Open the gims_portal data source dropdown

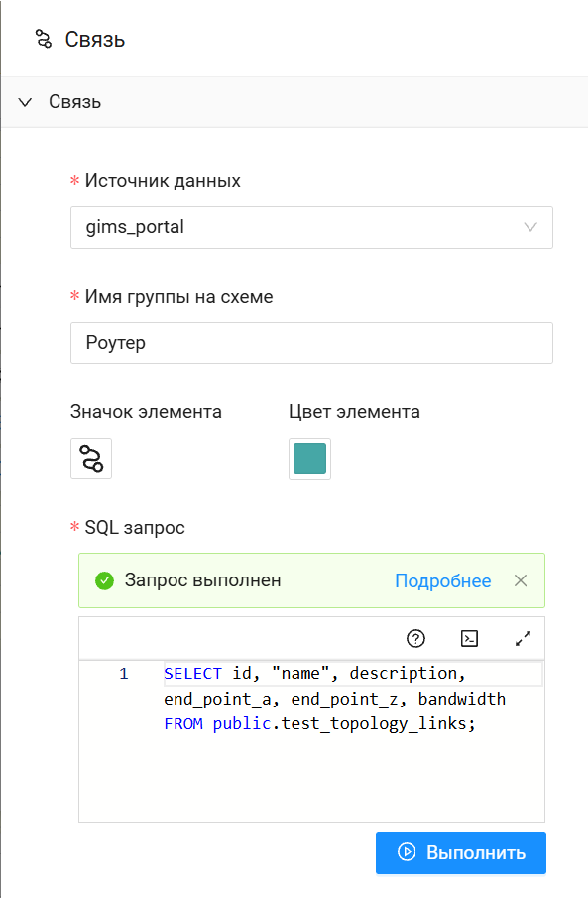(x=311, y=227)
